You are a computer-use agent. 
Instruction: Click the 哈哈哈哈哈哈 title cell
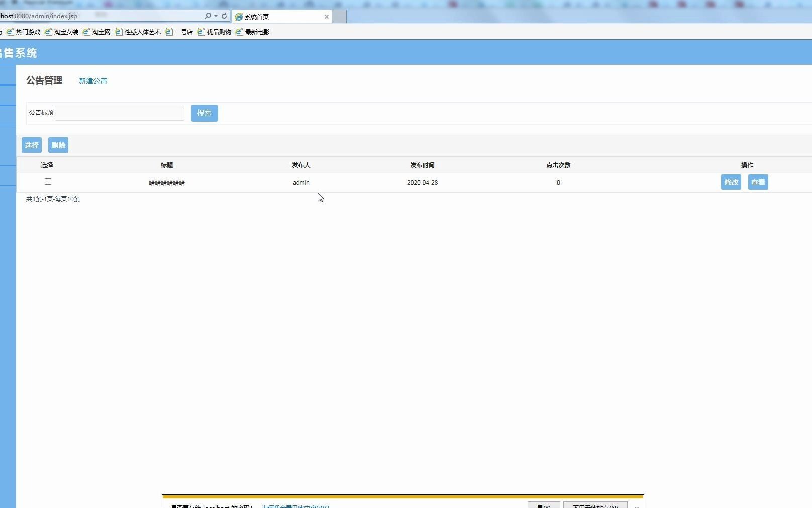click(x=167, y=183)
